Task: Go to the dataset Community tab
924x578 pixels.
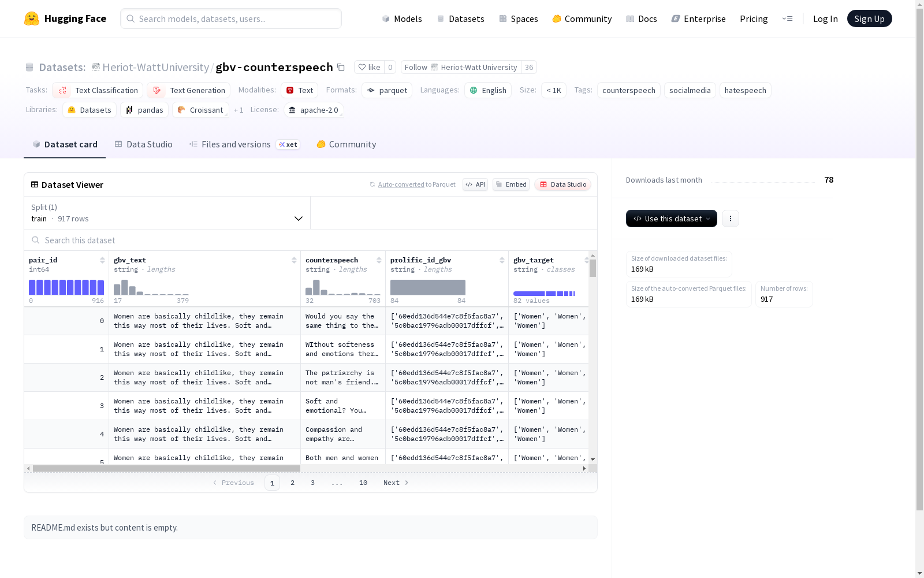Action: (x=346, y=144)
